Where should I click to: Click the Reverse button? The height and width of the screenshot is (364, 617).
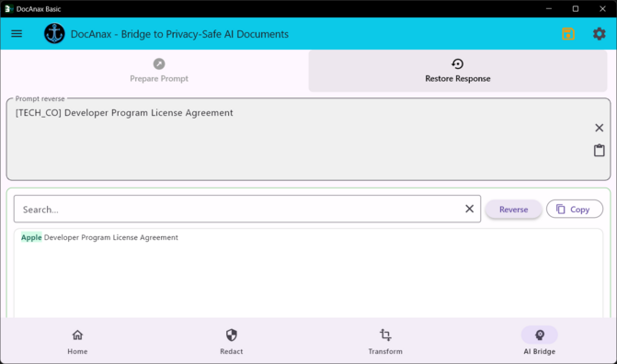point(513,210)
